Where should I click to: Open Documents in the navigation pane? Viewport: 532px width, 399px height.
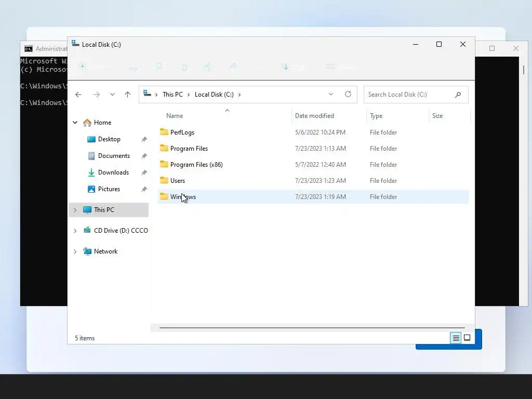coord(114,156)
